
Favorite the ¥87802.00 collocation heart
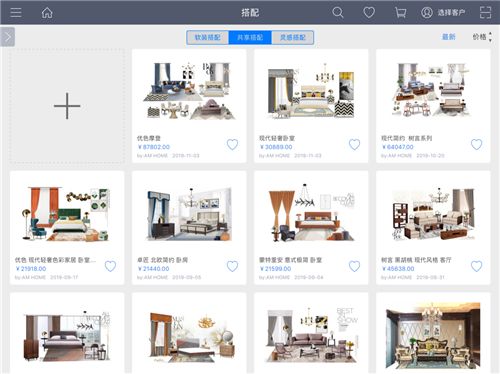tap(232, 144)
